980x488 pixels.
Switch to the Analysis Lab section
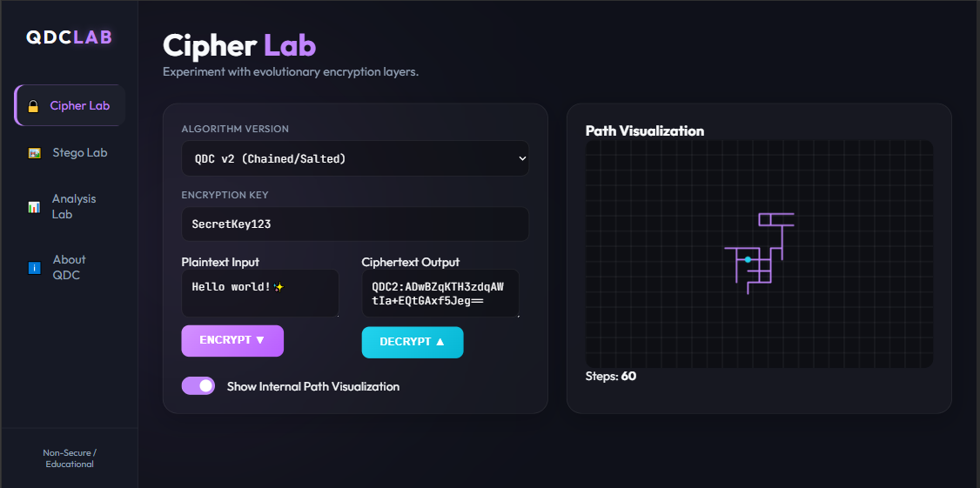74,207
